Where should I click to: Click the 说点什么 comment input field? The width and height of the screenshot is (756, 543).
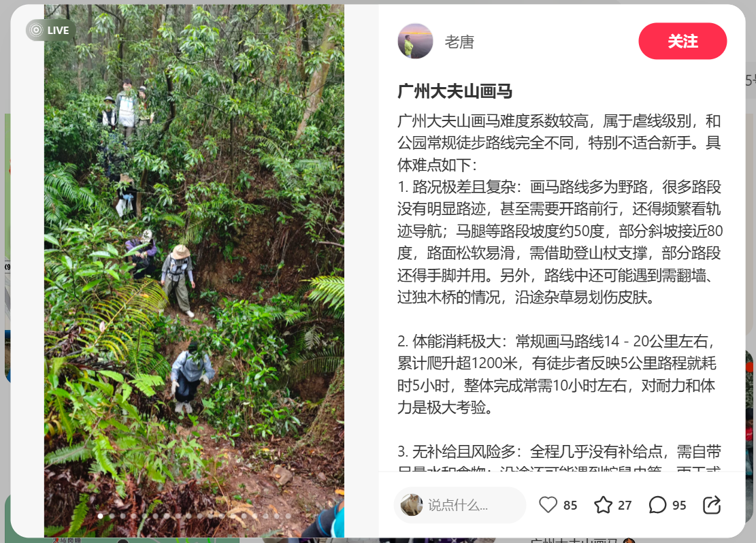[x=460, y=505]
